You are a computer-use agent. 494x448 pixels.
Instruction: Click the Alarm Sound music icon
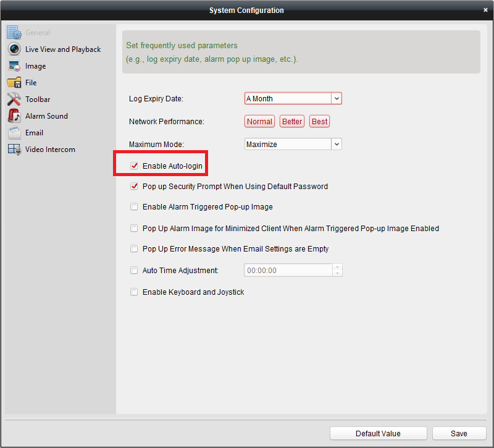click(x=14, y=116)
